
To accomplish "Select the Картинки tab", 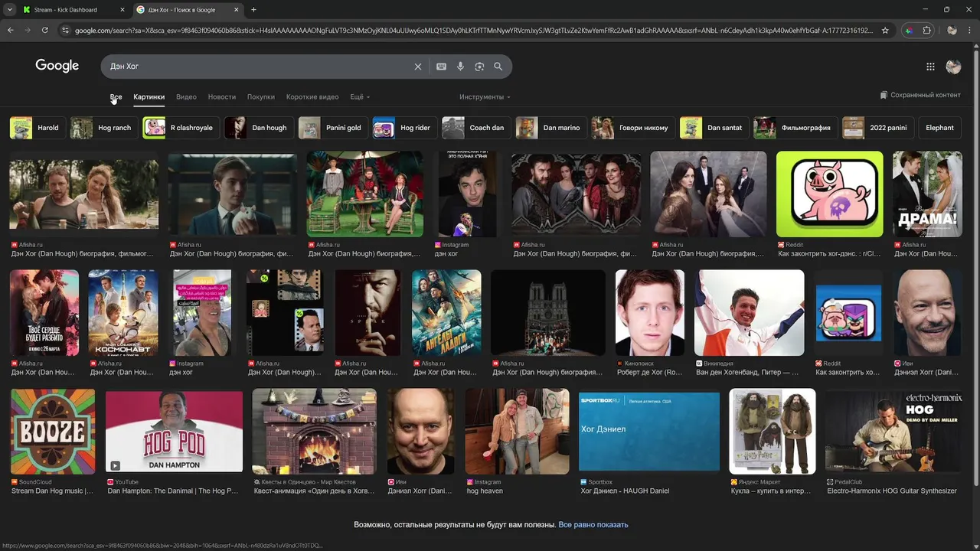I will [x=149, y=97].
